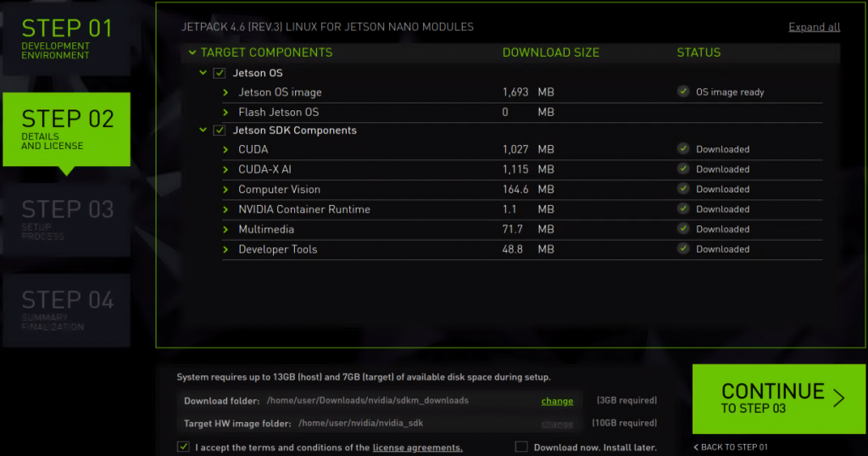
Task: Open Step 03 Setup Process
Action: point(66,220)
